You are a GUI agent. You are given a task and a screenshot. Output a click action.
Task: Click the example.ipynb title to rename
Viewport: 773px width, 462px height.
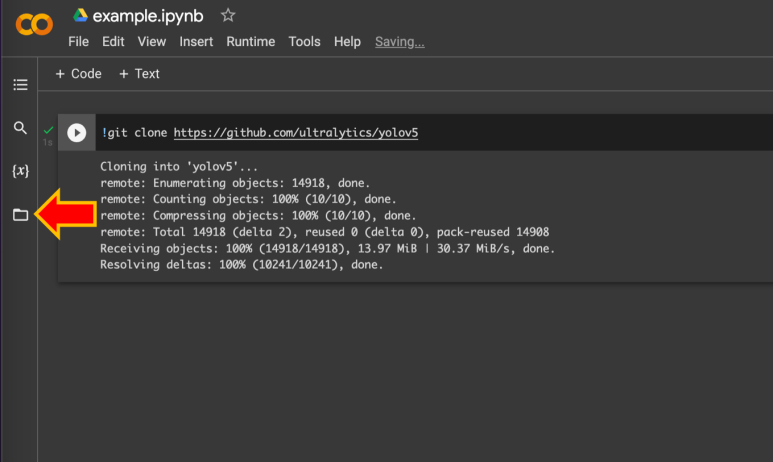pos(149,16)
